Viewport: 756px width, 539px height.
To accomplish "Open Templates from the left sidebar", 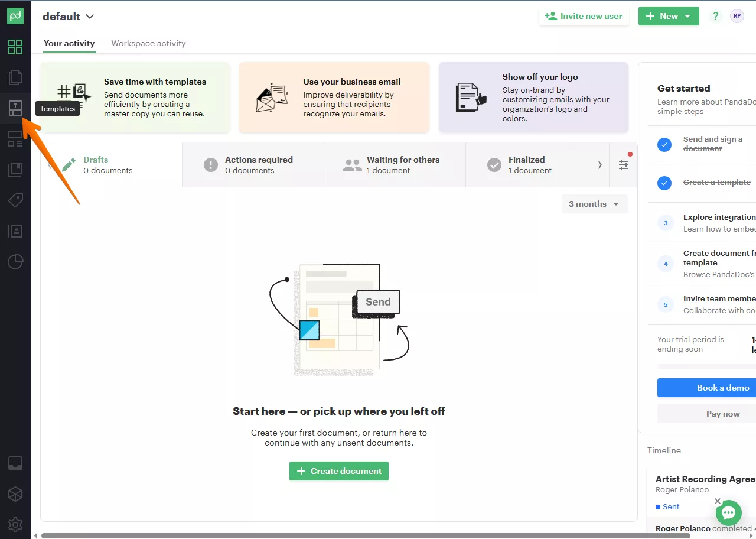I will (x=15, y=108).
